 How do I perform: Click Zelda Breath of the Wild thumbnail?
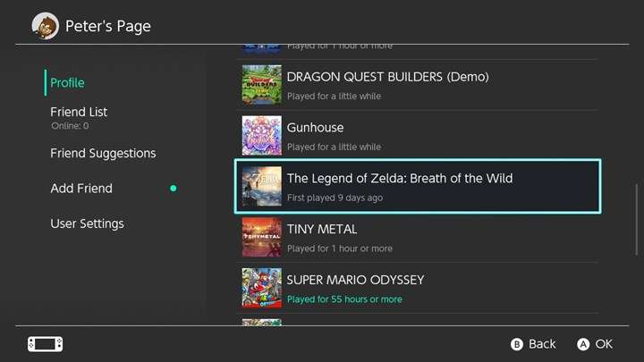261,187
